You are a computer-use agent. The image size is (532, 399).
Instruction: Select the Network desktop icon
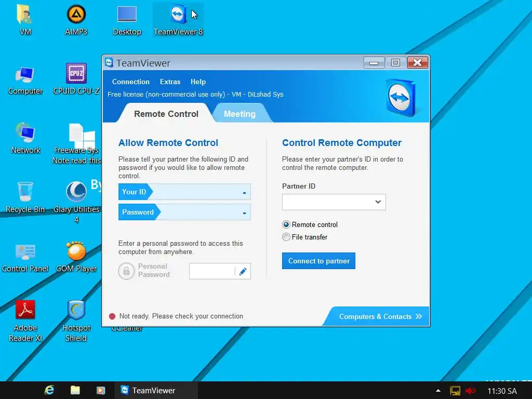(x=25, y=138)
